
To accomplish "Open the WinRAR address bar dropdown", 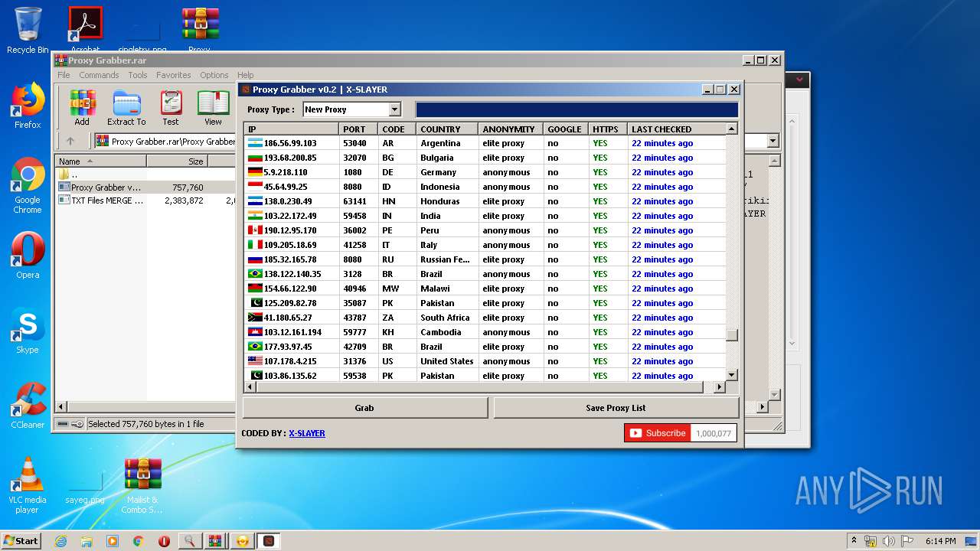I will 773,141.
